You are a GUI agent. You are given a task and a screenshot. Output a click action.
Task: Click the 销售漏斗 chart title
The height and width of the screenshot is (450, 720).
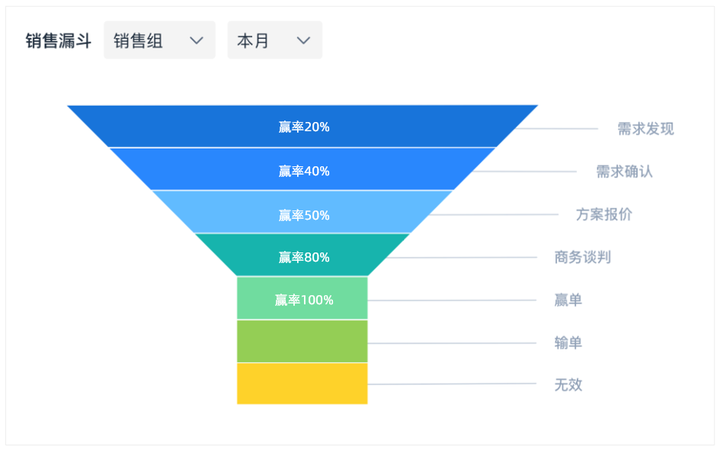pyautogui.click(x=58, y=40)
